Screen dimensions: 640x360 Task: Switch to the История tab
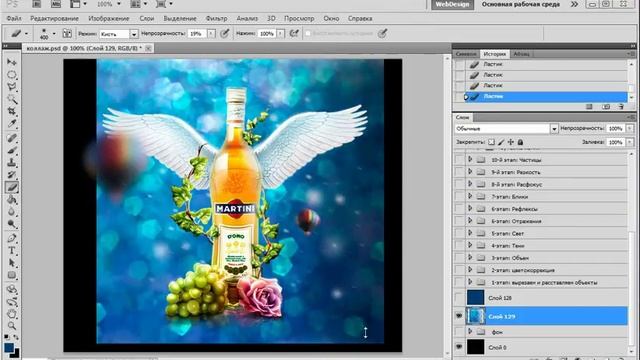pos(495,54)
